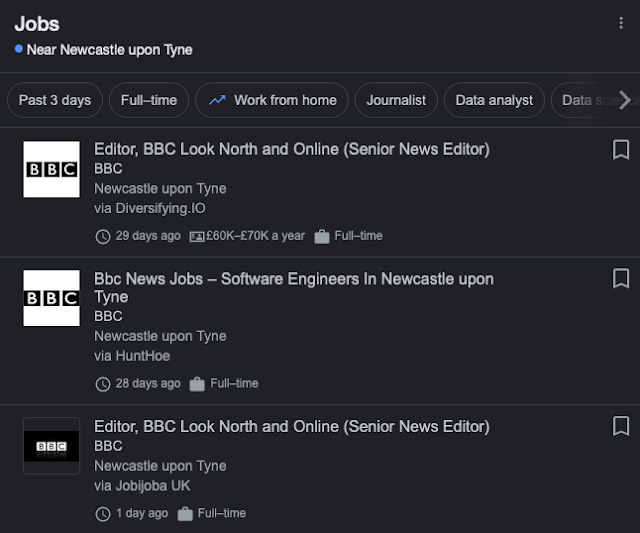Click the salary icon beside £60K–£70K a year
Viewport: 640px width, 533px height.
[x=197, y=236]
